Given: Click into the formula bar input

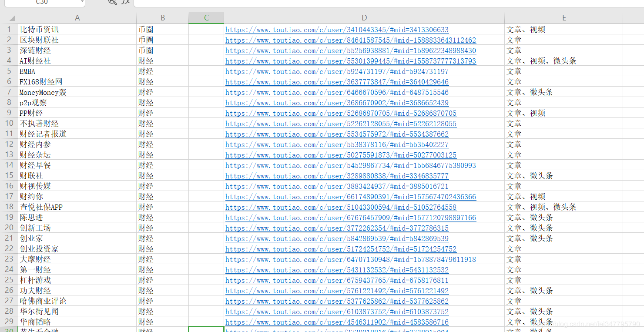Looking at the screenshot, I should click(x=389, y=3).
